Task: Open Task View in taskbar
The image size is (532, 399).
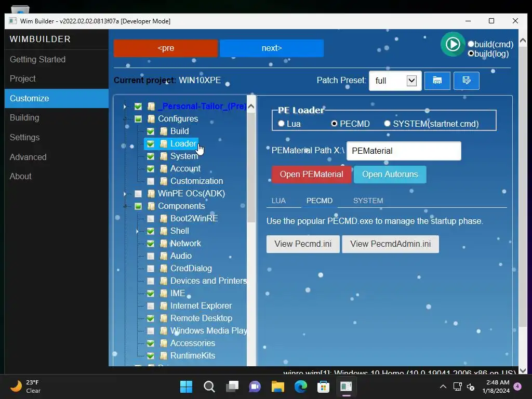Action: [x=232, y=387]
